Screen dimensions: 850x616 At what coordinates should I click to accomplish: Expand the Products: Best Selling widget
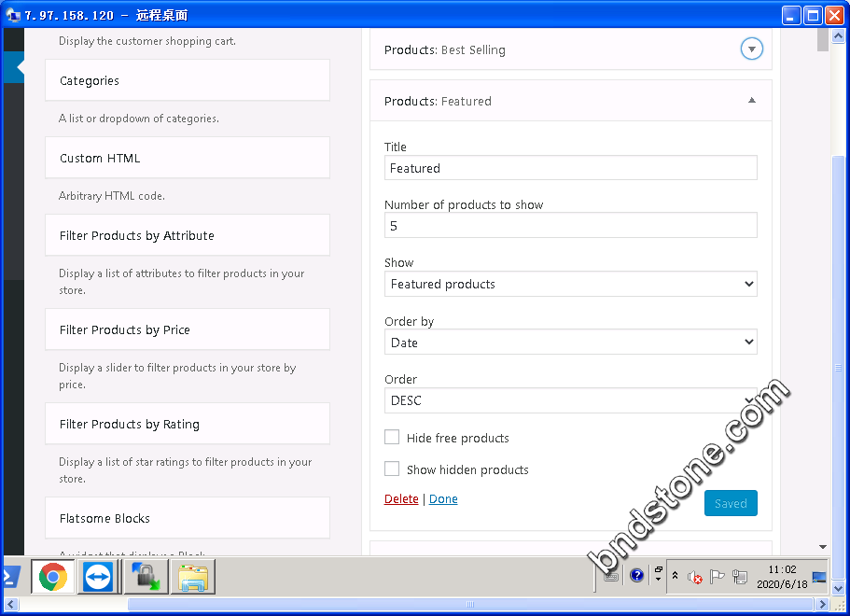[751, 49]
